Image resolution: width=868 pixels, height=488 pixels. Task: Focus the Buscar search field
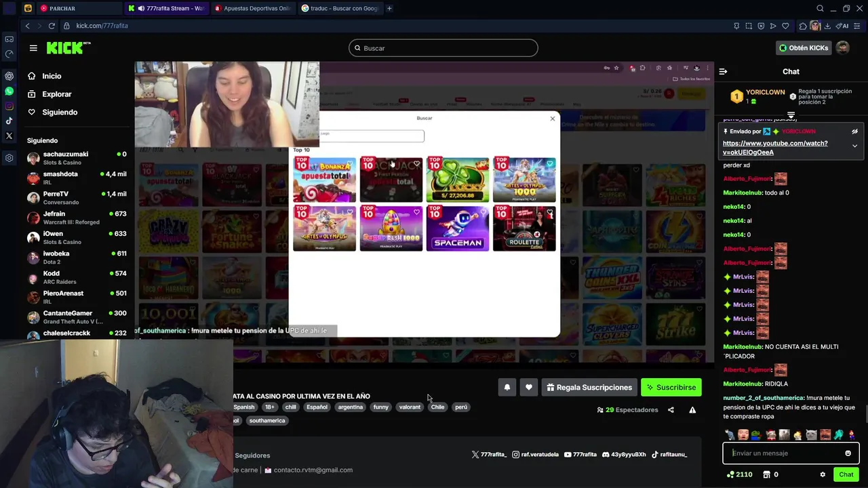tap(443, 48)
